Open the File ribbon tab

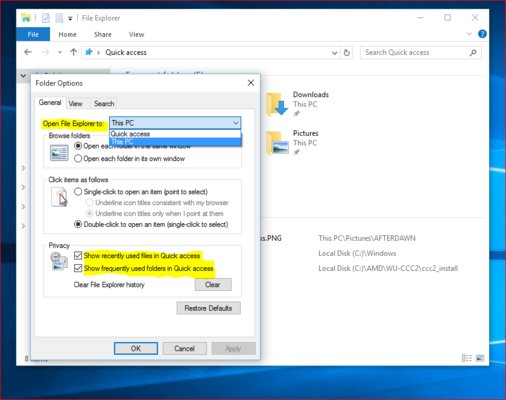(33, 34)
